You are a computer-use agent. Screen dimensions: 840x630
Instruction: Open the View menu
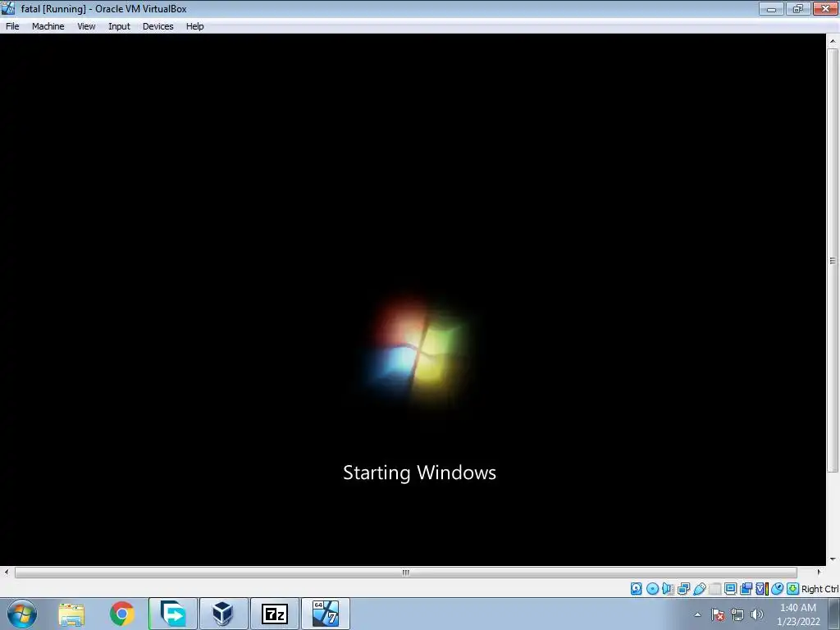point(86,26)
